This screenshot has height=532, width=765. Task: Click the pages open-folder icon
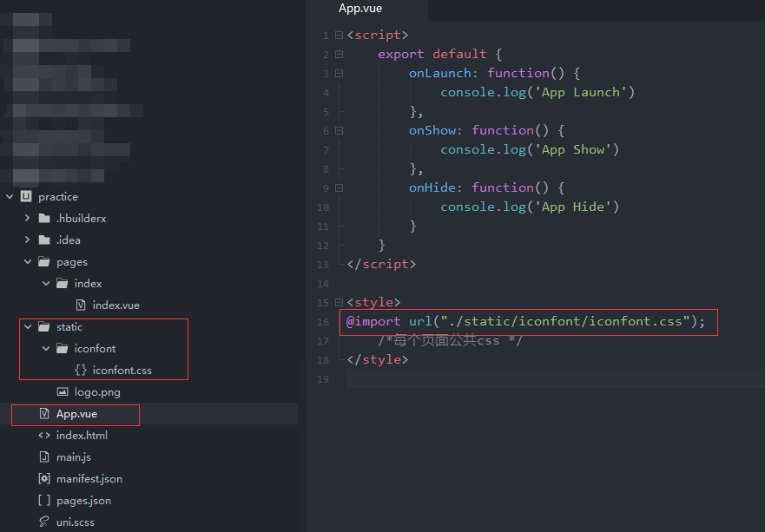(x=44, y=262)
